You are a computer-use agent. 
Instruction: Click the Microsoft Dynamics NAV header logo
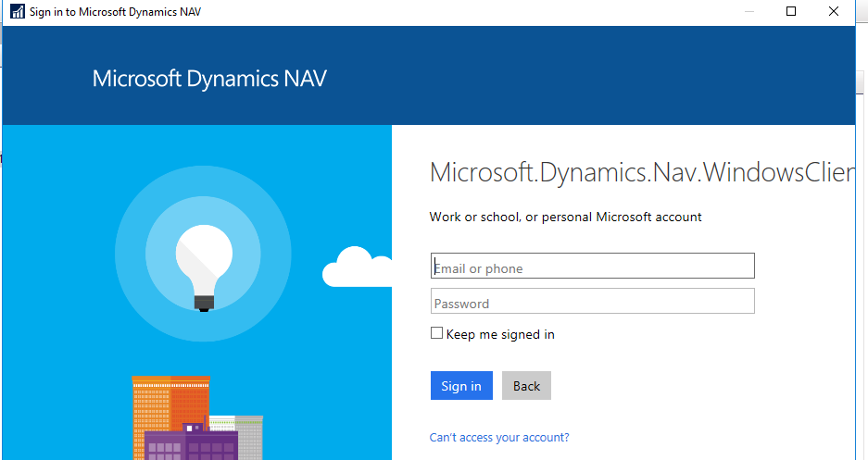point(209,79)
